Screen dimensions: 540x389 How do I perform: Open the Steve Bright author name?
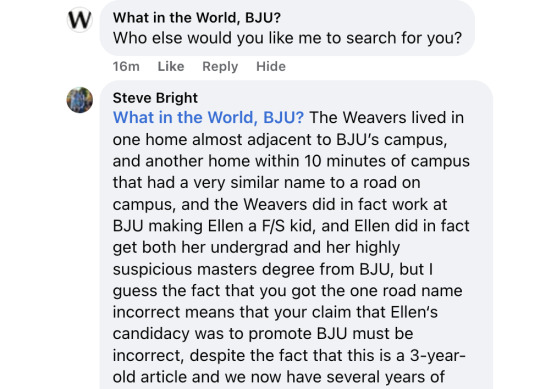155,98
